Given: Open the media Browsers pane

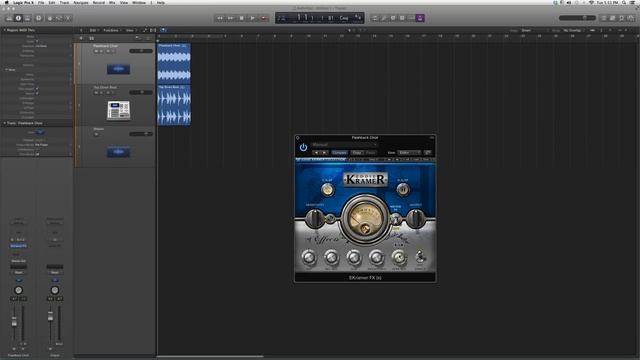Looking at the screenshot, I should [x=631, y=18].
